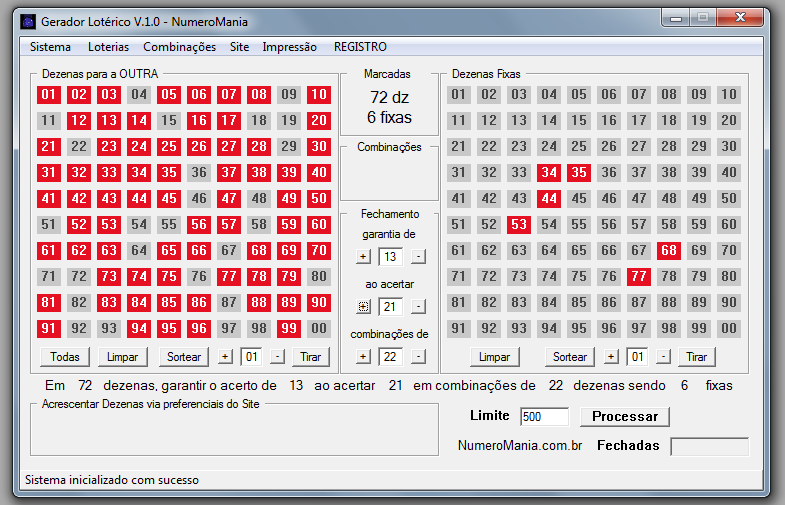This screenshot has height=505, width=785.
Task: Unmark red number 73 in OUTRA grid
Action: point(109,277)
